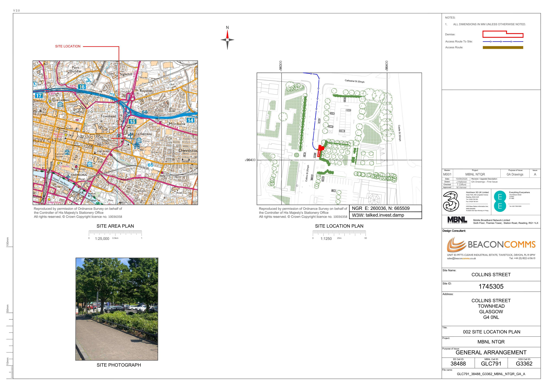The image size is (554, 392).
Task: Click EE Cell ID 38488
Action: [458, 364]
